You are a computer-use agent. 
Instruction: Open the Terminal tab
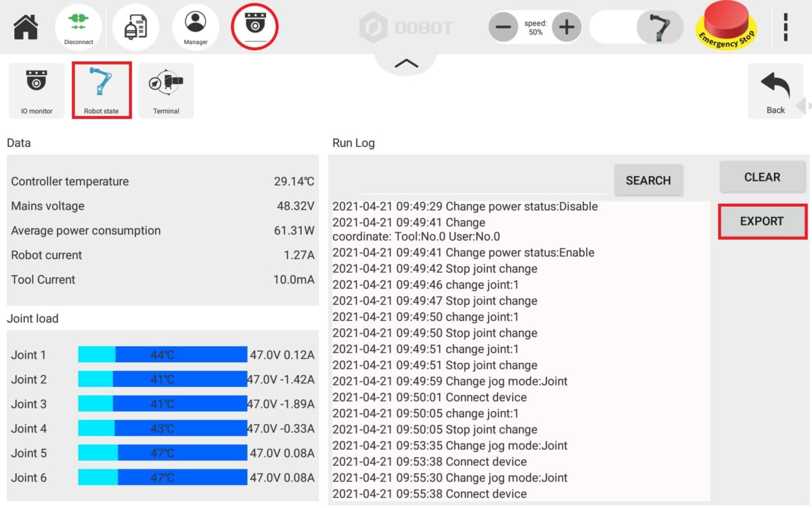(x=166, y=91)
